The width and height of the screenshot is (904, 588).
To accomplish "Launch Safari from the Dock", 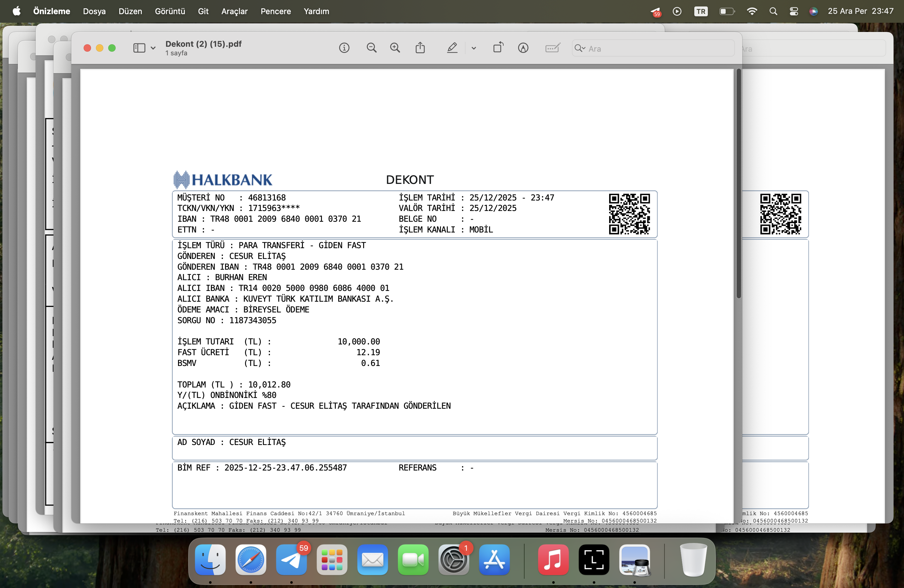I will pos(251,560).
